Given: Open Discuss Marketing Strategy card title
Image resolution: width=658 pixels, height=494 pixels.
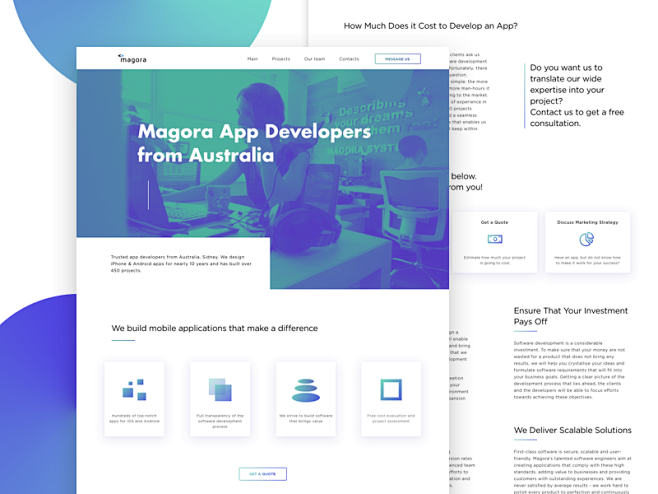Looking at the screenshot, I should pyautogui.click(x=587, y=222).
